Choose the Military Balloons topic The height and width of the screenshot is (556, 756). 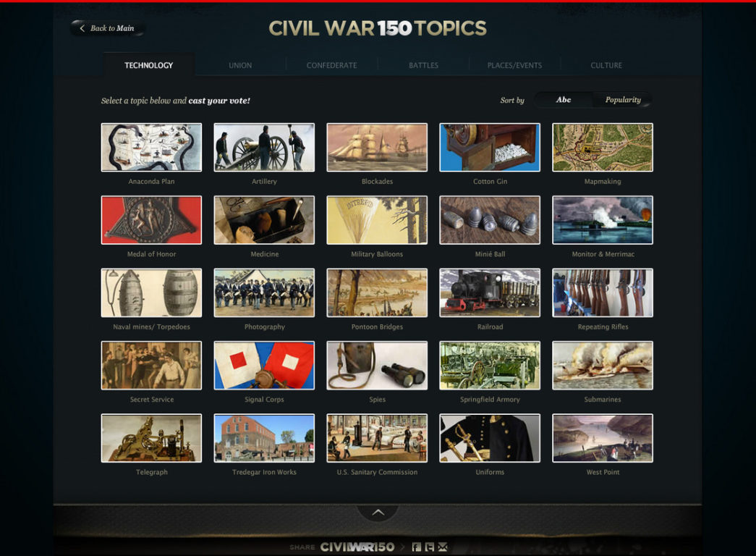[x=377, y=220]
